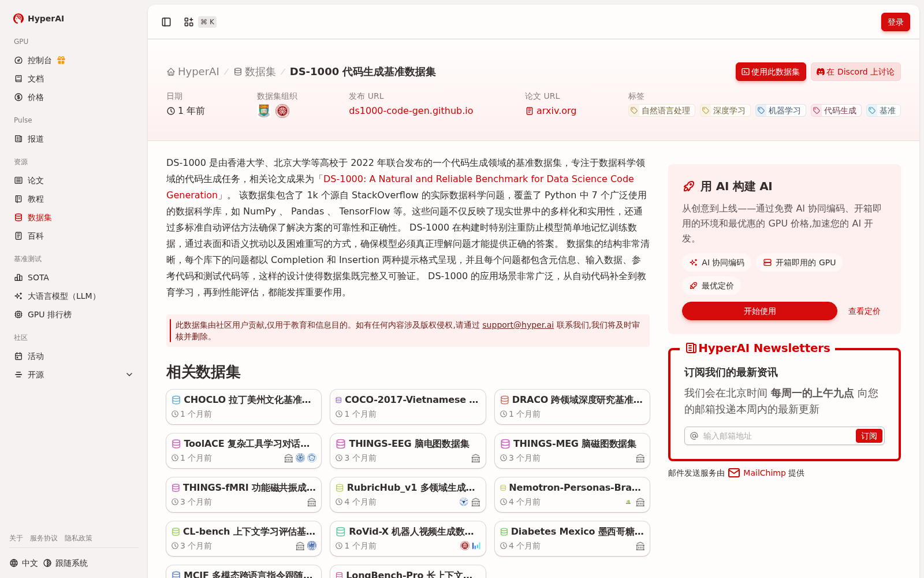
Task: Open 服务协议 terms link
Action: coord(44,538)
